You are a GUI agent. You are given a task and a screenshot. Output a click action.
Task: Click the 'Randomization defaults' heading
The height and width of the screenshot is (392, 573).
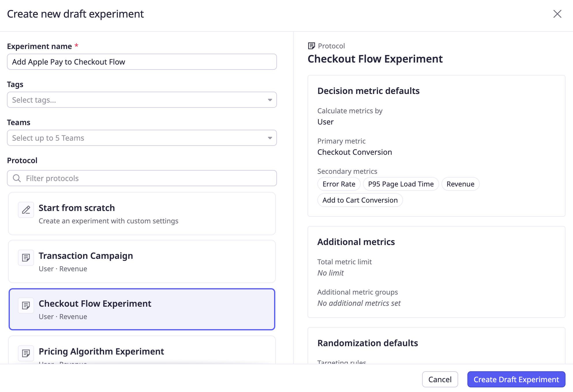[368, 343]
